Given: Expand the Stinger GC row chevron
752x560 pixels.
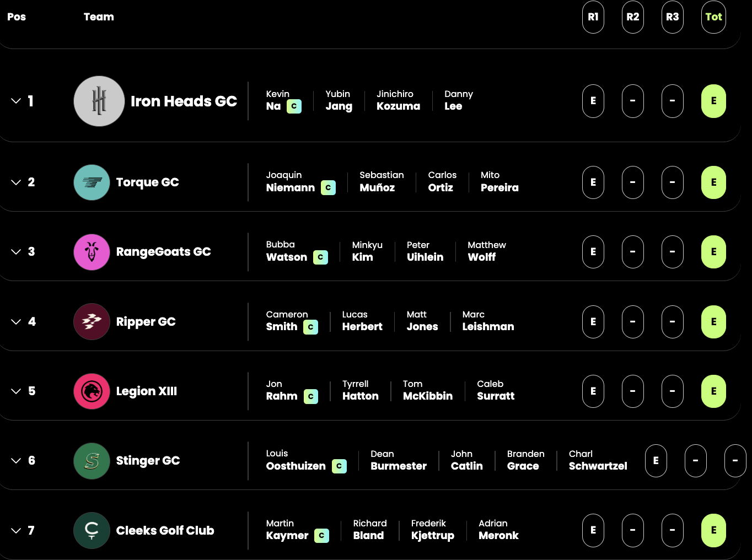Looking at the screenshot, I should 16,461.
